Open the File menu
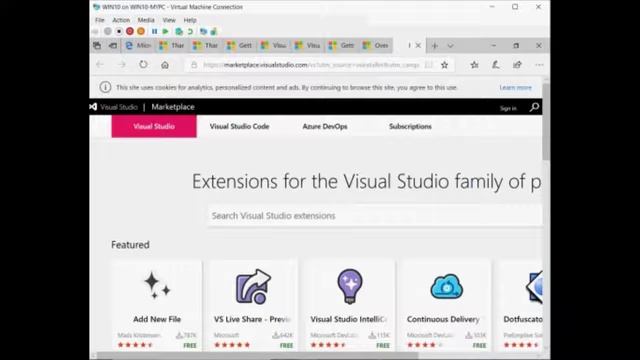640x360 pixels. click(x=100, y=20)
